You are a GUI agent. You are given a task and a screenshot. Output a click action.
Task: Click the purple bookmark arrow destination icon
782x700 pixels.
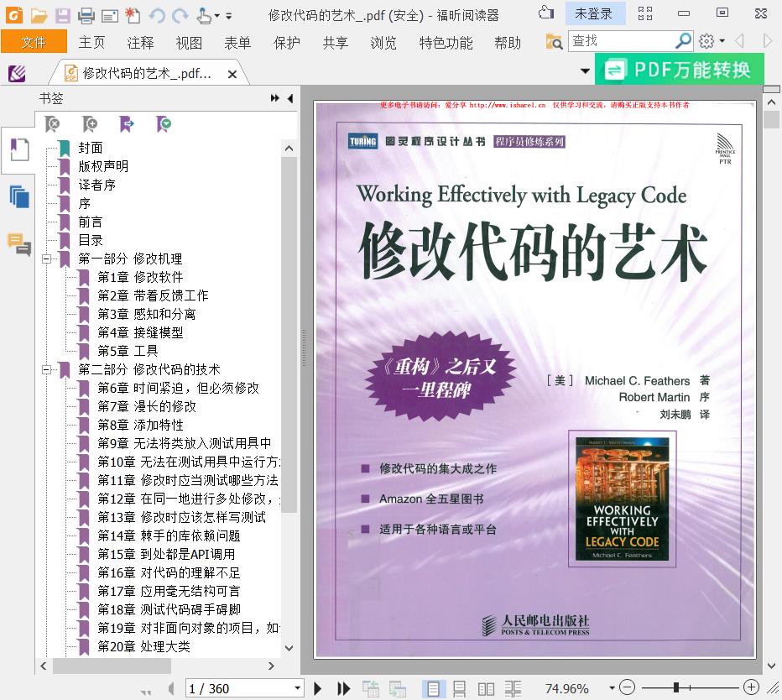point(127,123)
